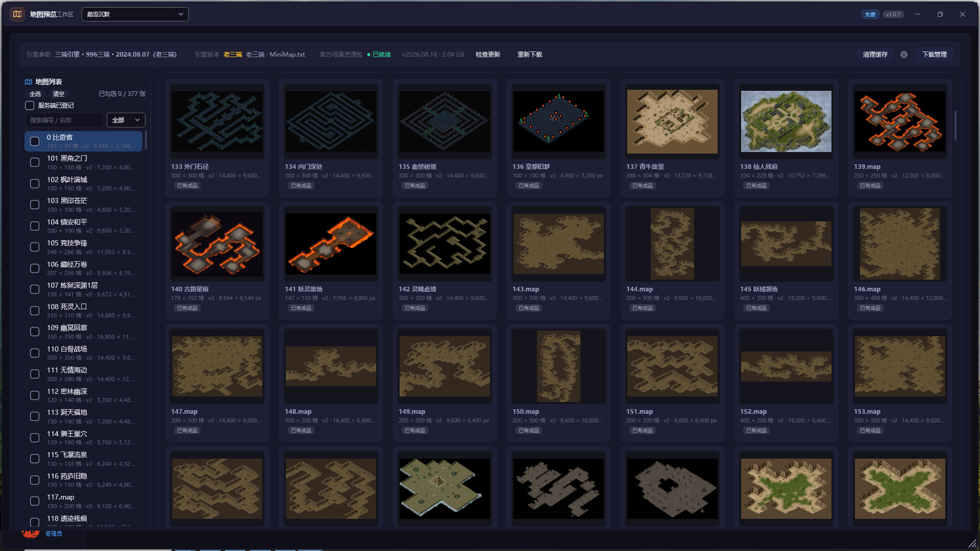
Task: Toggle the 服务端已登记 checkbox
Action: [30, 106]
